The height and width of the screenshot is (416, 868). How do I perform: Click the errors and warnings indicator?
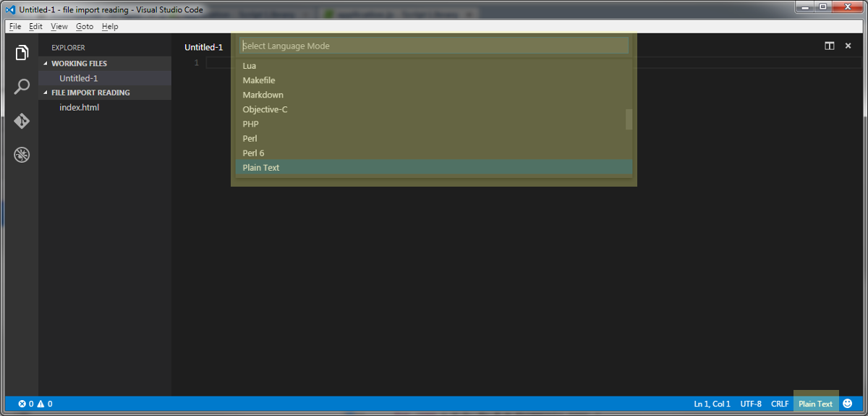coord(35,404)
